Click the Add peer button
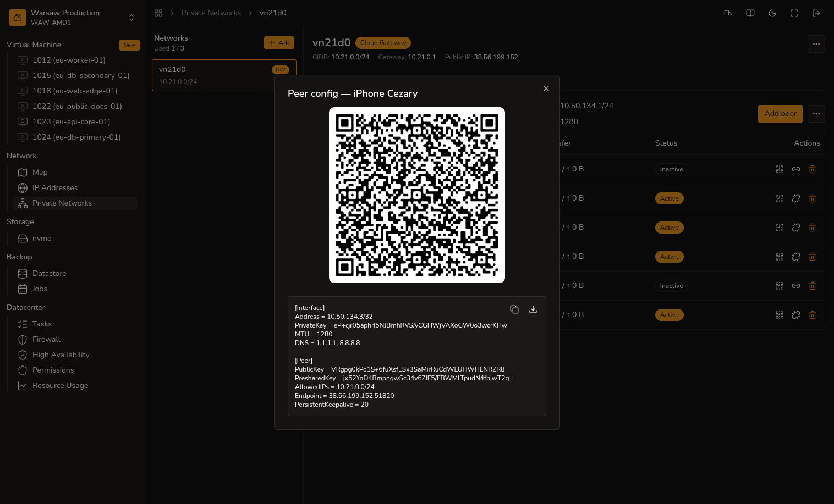834x504 pixels. tap(780, 114)
